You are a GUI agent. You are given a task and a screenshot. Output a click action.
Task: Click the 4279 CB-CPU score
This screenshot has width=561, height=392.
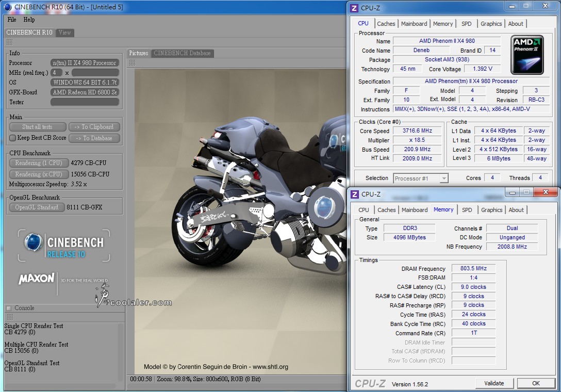88,163
